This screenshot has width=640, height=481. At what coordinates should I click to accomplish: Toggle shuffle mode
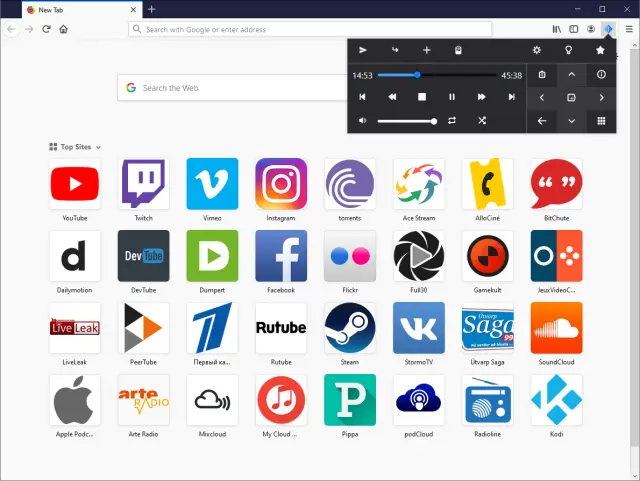click(482, 120)
